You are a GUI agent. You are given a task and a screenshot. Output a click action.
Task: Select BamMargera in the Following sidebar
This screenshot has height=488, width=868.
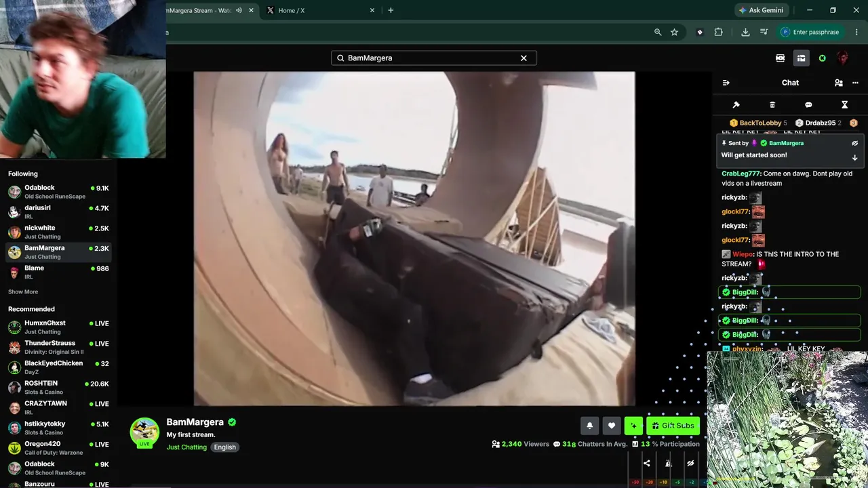[x=58, y=252]
